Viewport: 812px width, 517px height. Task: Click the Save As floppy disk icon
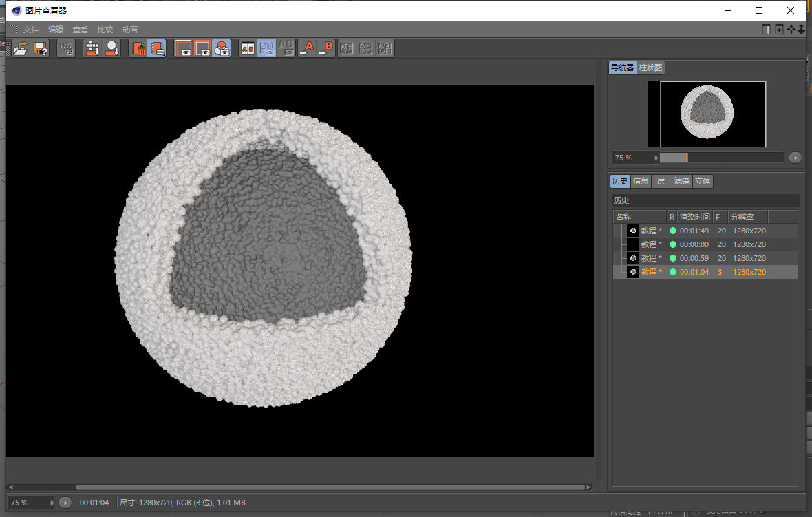tap(41, 48)
